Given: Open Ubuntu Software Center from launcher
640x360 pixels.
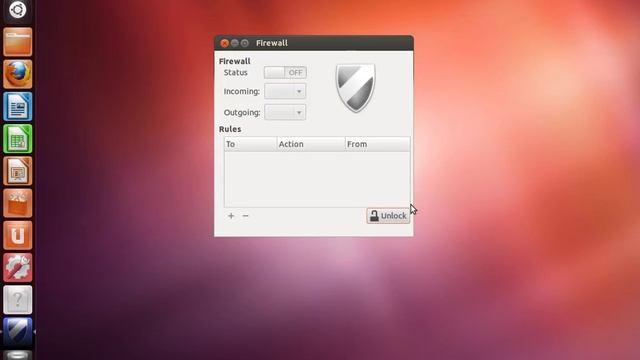Looking at the screenshot, I should tap(18, 203).
